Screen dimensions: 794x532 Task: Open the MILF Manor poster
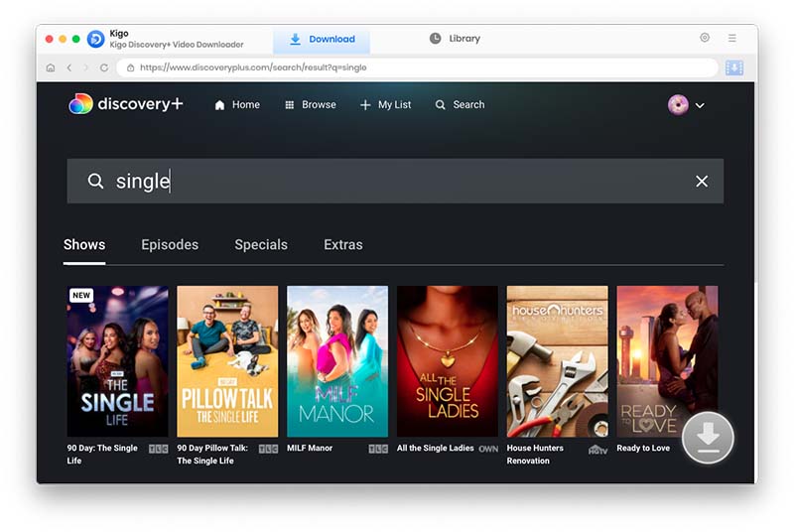click(337, 361)
